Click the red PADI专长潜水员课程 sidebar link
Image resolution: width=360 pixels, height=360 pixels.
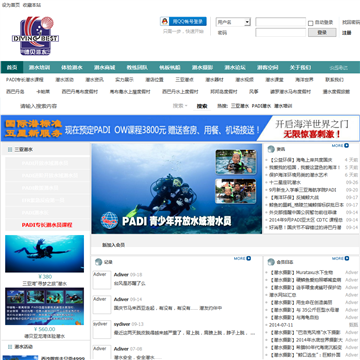[47, 225]
